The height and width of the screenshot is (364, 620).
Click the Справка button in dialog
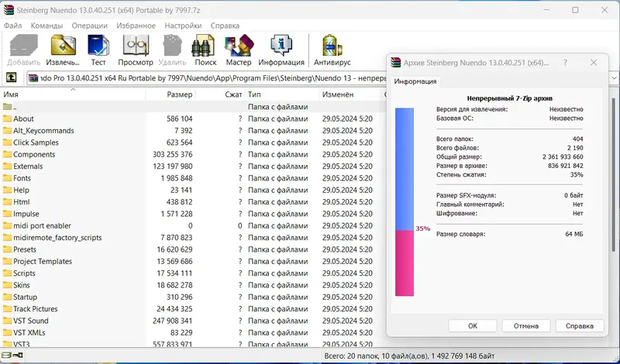coord(579,326)
